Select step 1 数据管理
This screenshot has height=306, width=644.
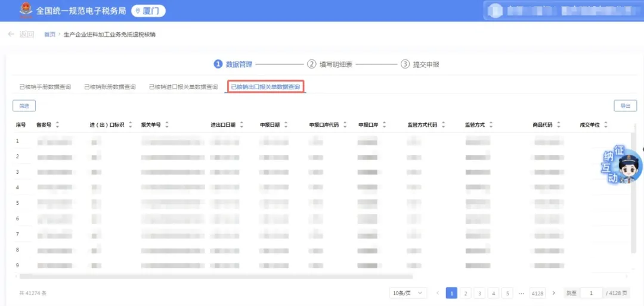[233, 64]
